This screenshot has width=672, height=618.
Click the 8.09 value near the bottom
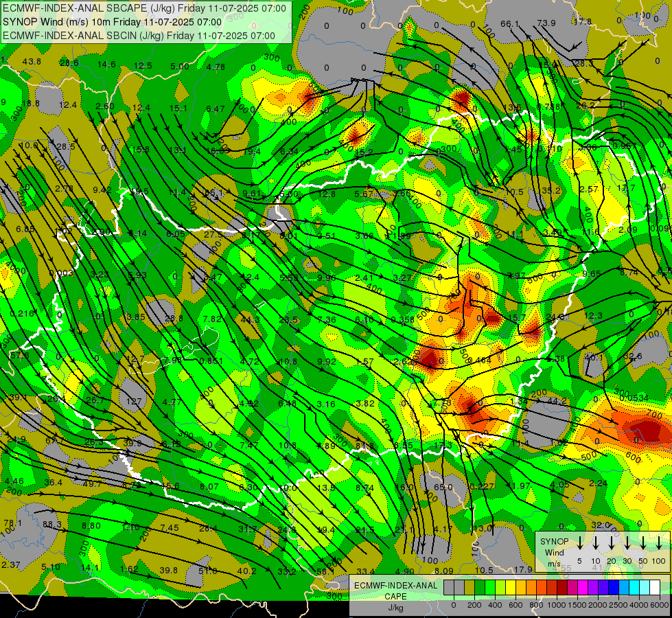click(443, 571)
